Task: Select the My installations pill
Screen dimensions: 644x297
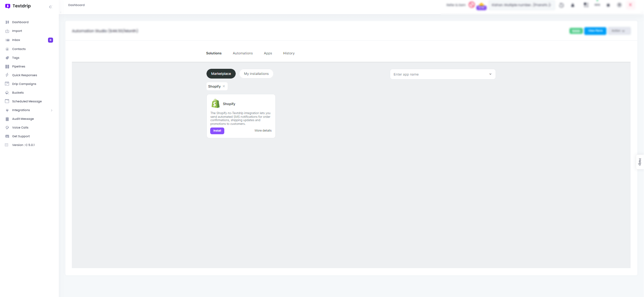Action: [x=256, y=74]
